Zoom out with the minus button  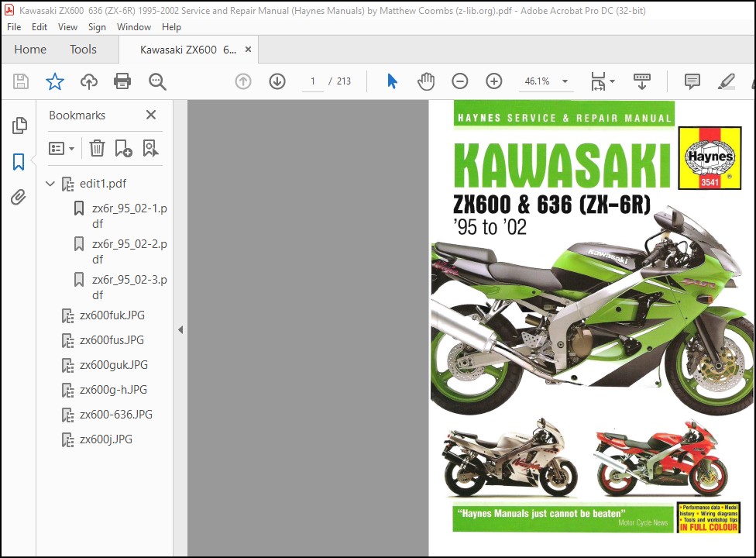[460, 81]
